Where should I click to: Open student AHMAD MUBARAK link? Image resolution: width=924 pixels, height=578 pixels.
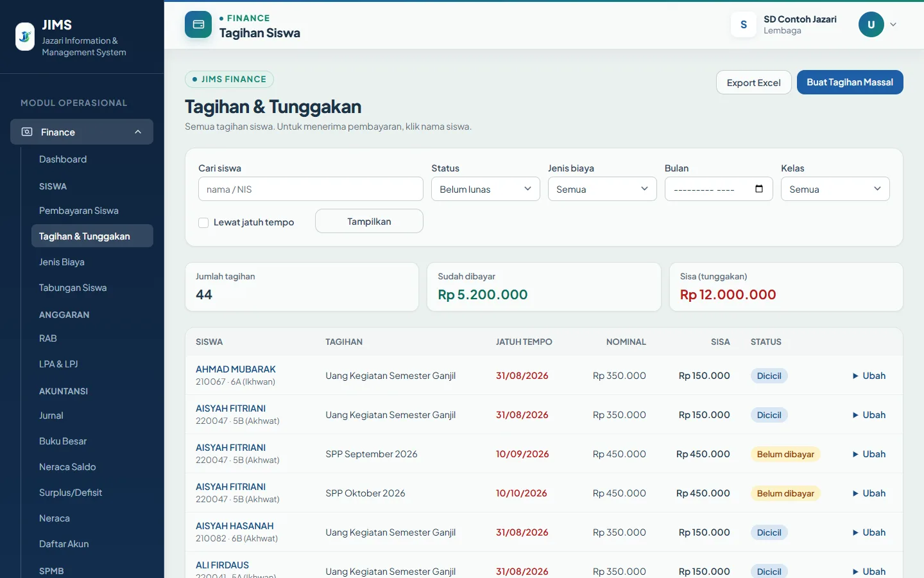[235, 369]
